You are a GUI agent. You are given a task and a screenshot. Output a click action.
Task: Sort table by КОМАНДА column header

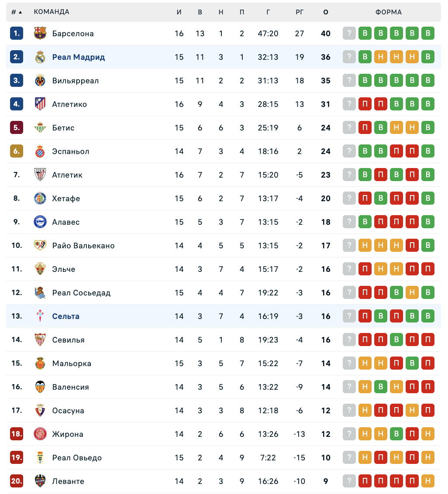[x=52, y=12]
